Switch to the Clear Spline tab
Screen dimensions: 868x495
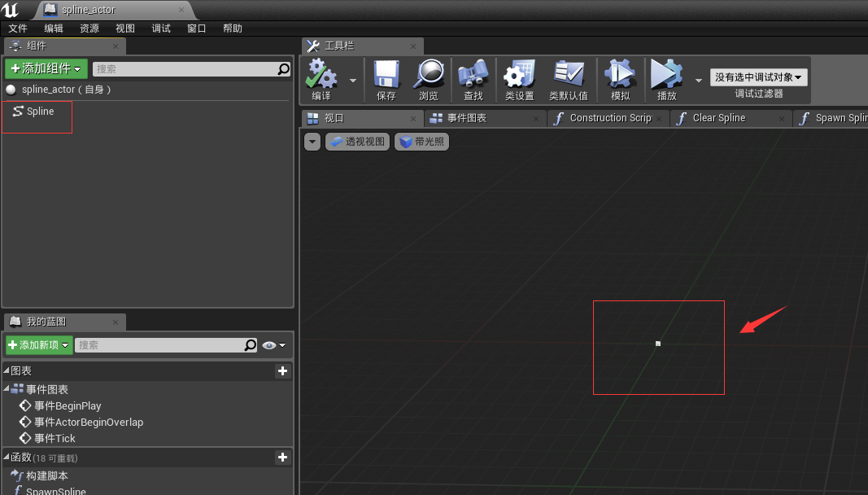coord(719,118)
